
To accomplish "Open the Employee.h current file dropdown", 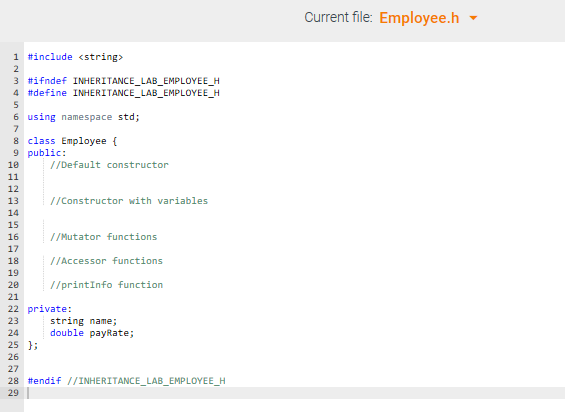I will tap(428, 18).
